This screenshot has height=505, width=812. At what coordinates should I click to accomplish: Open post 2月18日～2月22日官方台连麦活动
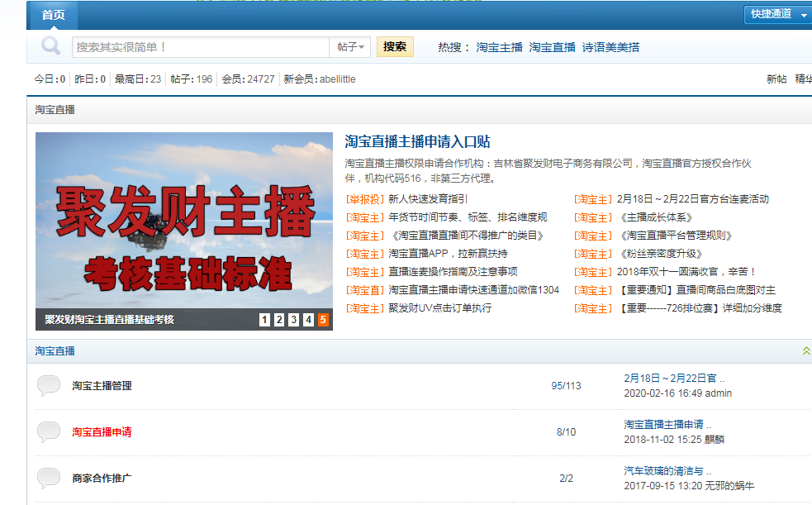click(693, 199)
